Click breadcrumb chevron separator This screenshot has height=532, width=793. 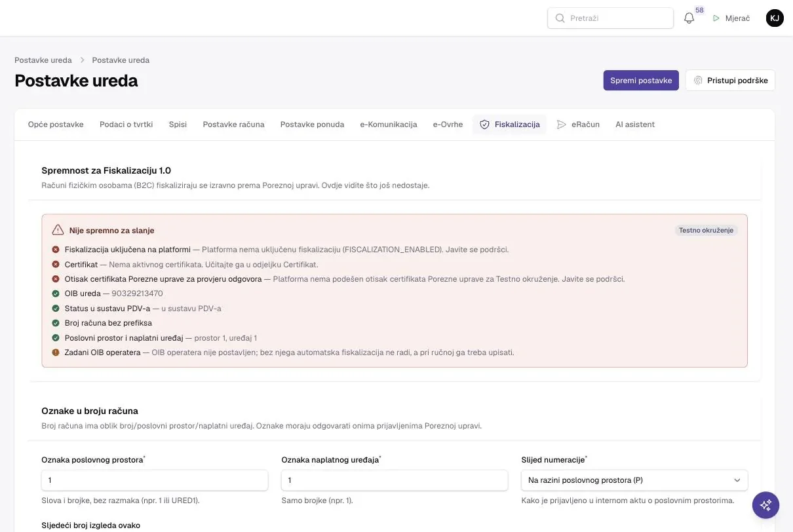click(x=83, y=60)
